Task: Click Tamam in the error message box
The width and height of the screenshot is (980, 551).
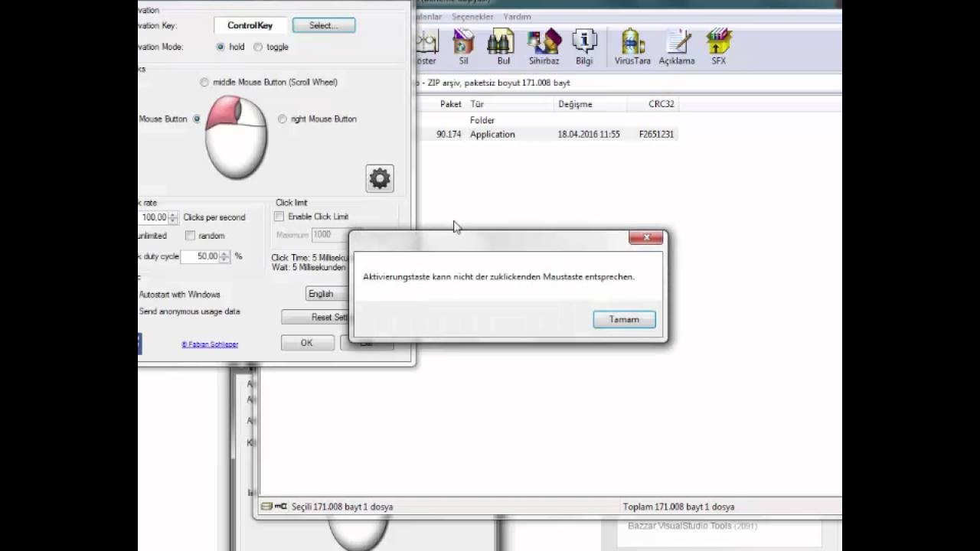Action: click(624, 319)
